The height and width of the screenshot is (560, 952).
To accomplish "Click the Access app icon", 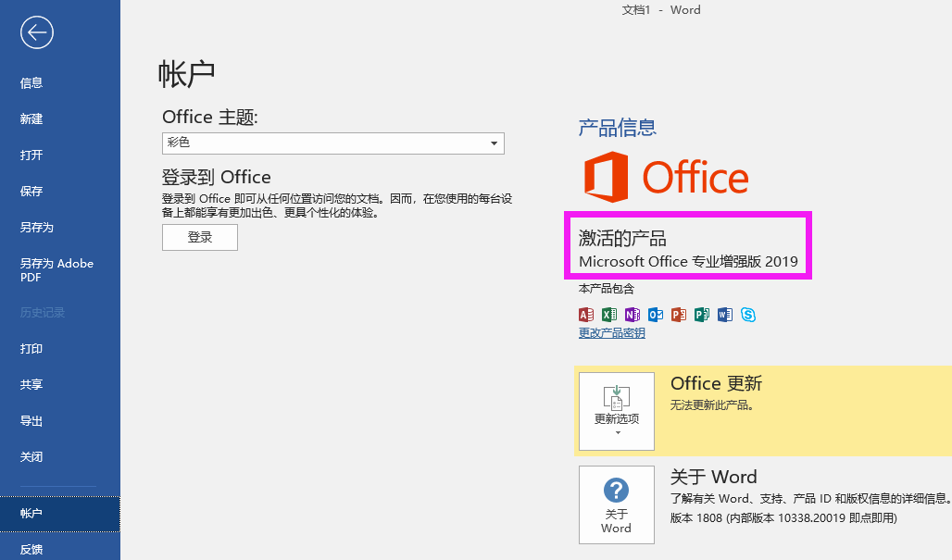I will click(x=586, y=315).
